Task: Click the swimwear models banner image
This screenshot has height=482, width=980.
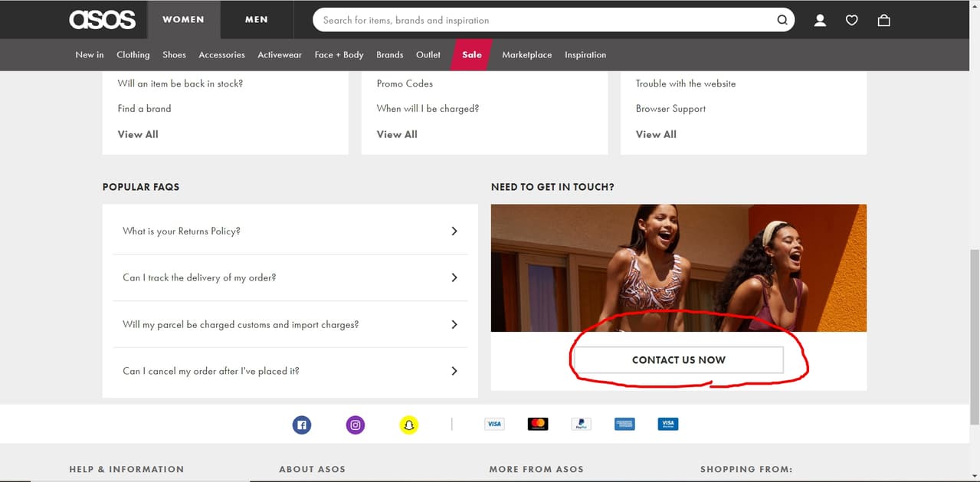Action: pyautogui.click(x=679, y=267)
